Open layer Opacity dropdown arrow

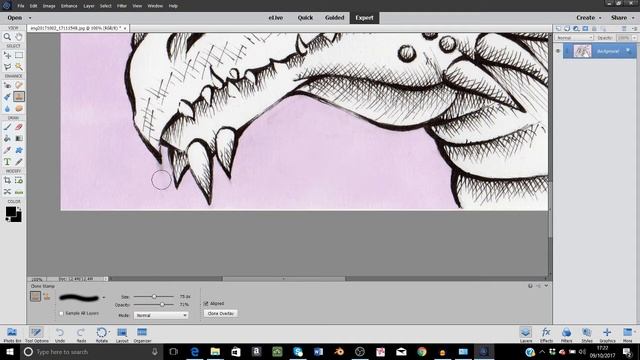click(634, 38)
